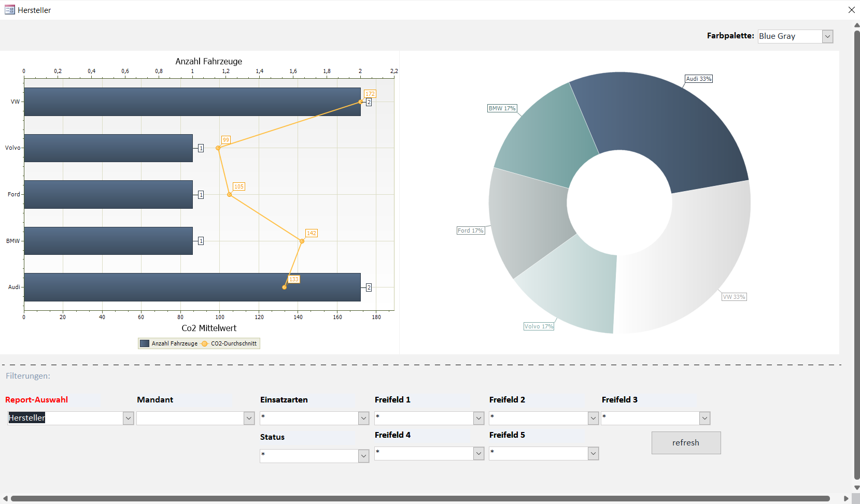Click the Status text field
The image size is (860, 504).
(x=309, y=456)
